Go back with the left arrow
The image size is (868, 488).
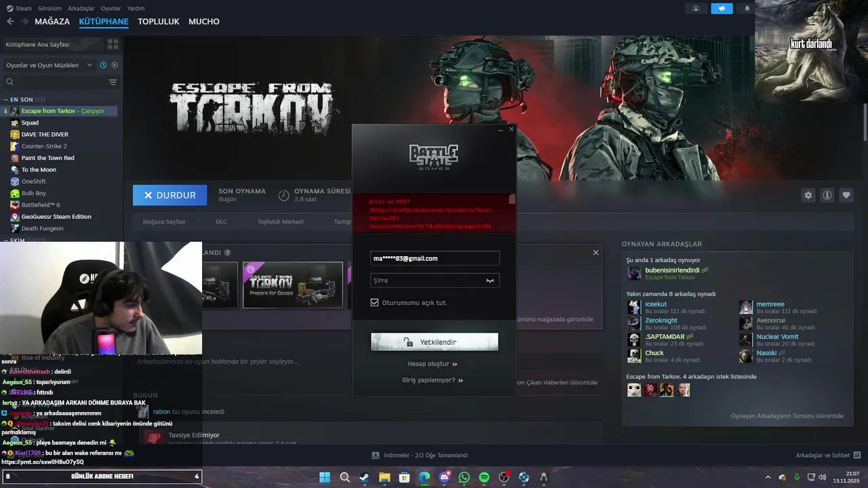pyautogui.click(x=10, y=22)
